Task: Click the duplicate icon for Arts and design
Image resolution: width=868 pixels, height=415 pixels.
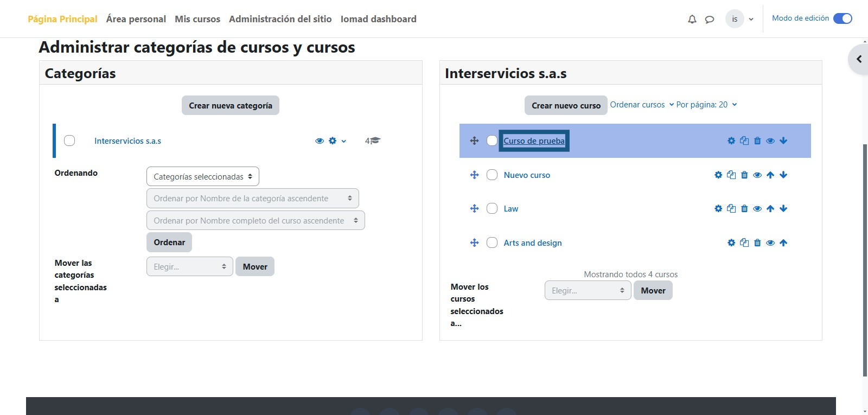Action: tap(744, 243)
